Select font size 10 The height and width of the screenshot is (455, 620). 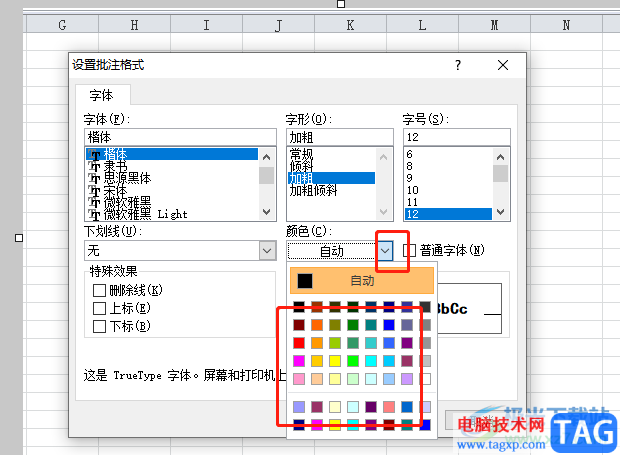pos(448,190)
